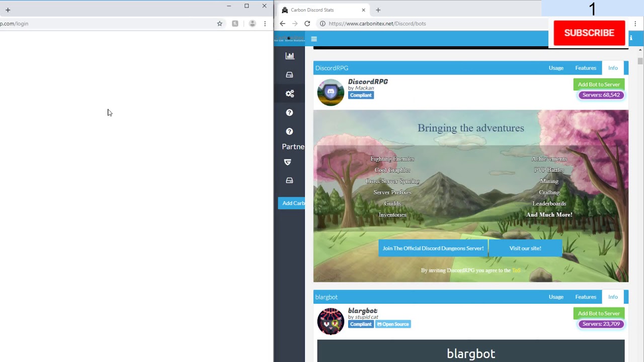Select the Carbon Discord Stats browser tab
644x362 pixels.
click(325, 10)
